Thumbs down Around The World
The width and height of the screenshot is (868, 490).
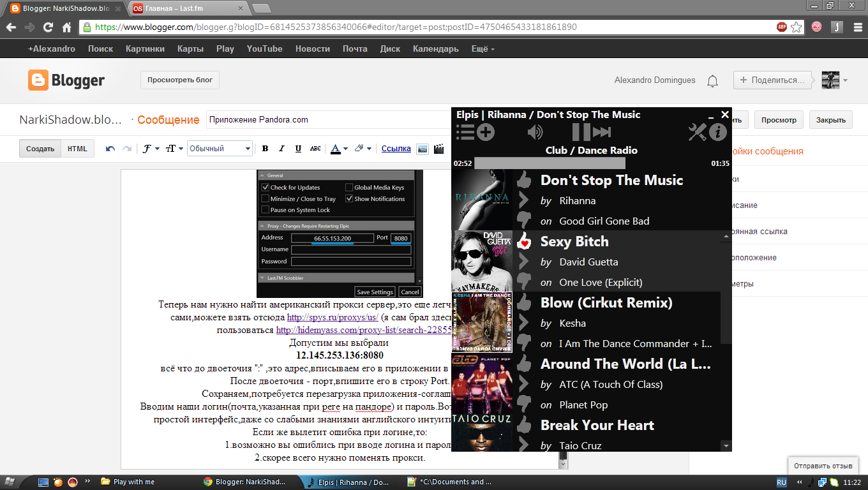524,404
